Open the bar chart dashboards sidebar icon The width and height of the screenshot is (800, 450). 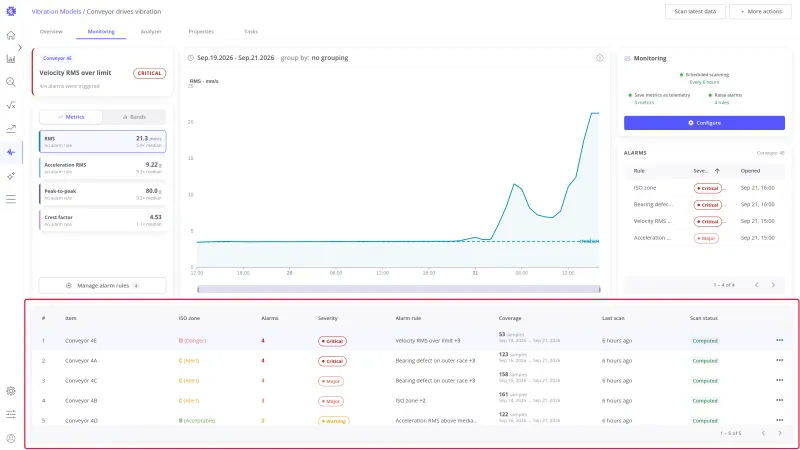[11, 59]
